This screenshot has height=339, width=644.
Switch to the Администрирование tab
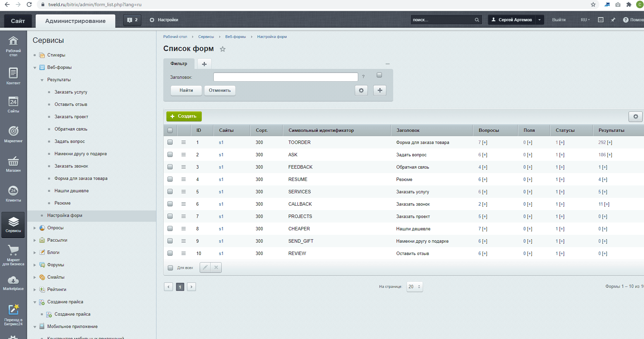75,21
